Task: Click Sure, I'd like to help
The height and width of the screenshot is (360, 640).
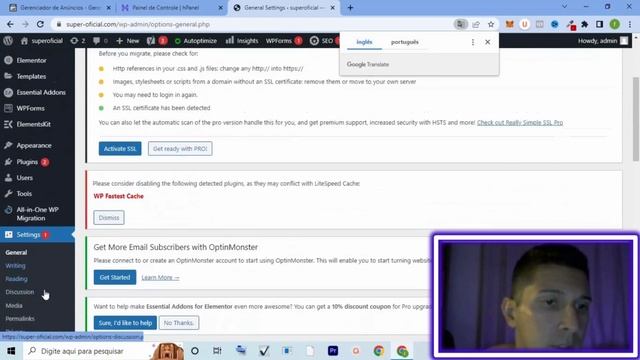Action: click(x=125, y=323)
